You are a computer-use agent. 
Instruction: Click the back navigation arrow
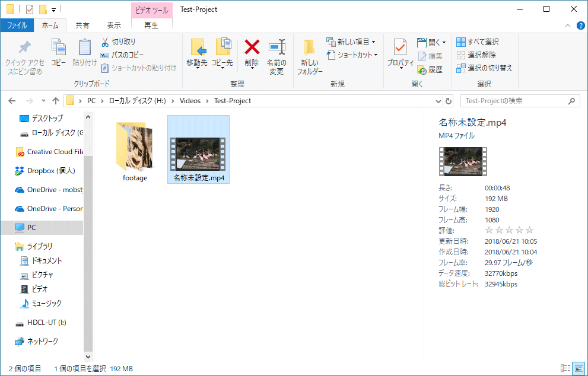(x=12, y=101)
